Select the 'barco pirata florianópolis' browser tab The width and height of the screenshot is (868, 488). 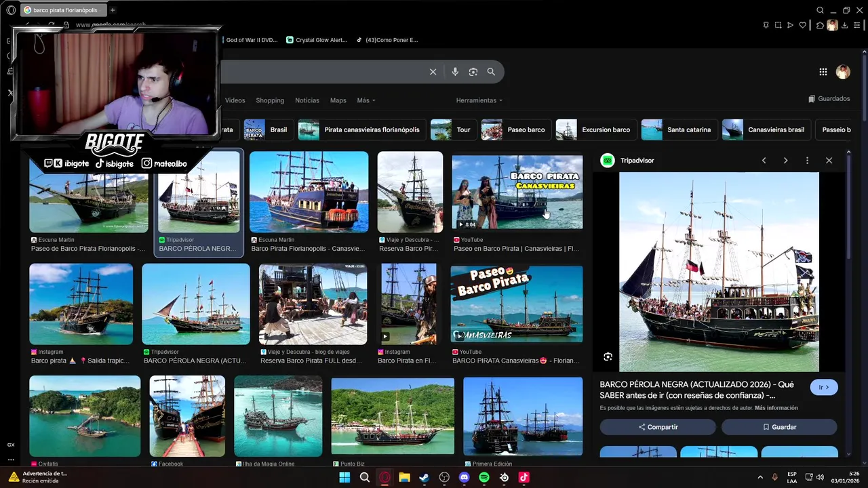pos(62,10)
